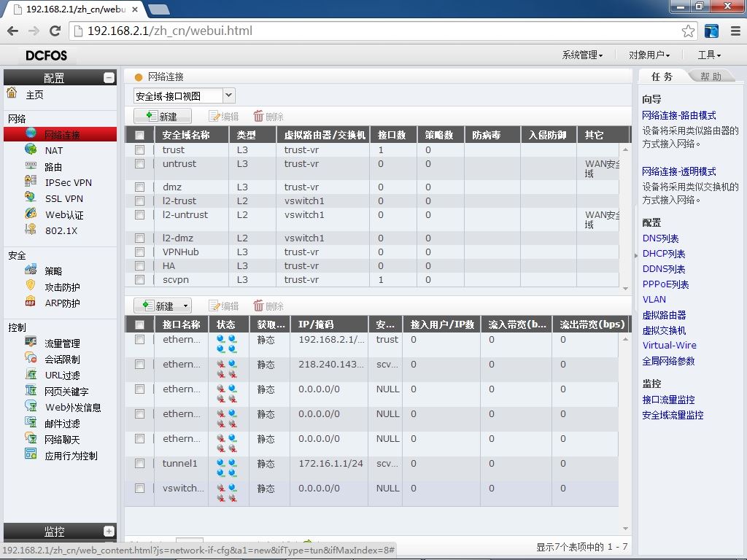Viewport: 747px width, 560px height.
Task: Sort by 接口名称 column header
Action: [181, 324]
